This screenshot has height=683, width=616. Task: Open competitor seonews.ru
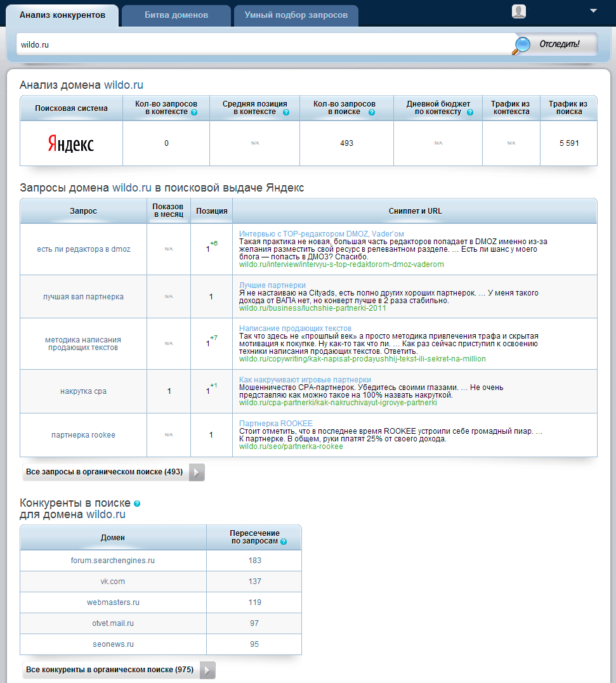pyautogui.click(x=113, y=644)
